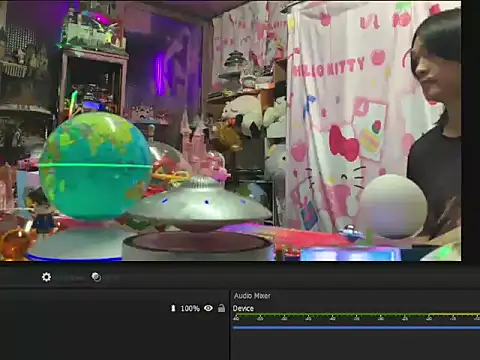Toggle source visibility with the eye icon
This screenshot has height=360, width=480.
point(208,308)
